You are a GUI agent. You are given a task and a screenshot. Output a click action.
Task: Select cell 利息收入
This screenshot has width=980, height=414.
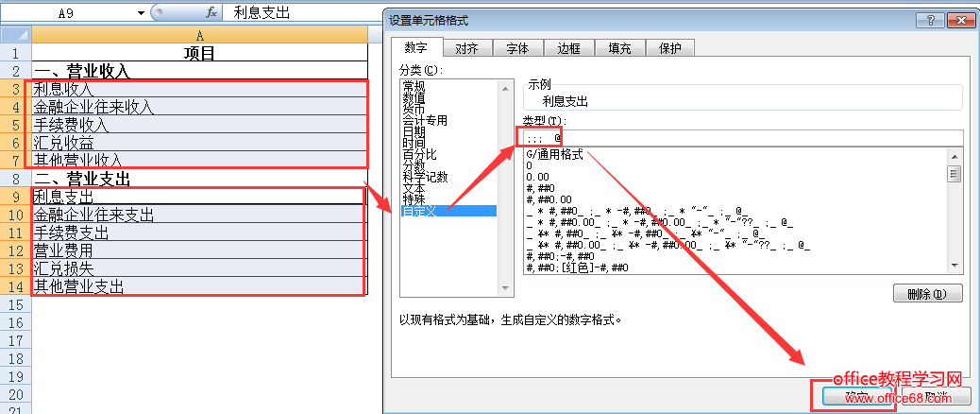[x=199, y=89]
